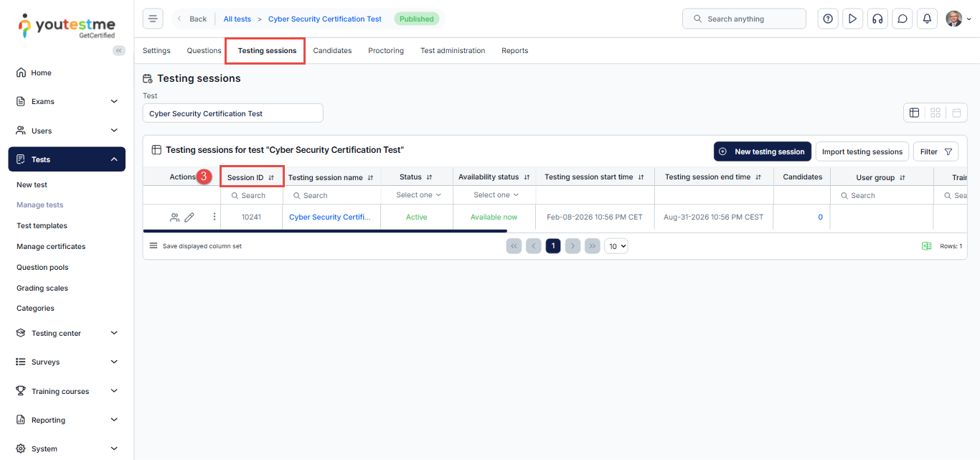
Task: Click the pencil edit icon for session 10241
Action: coord(189,217)
